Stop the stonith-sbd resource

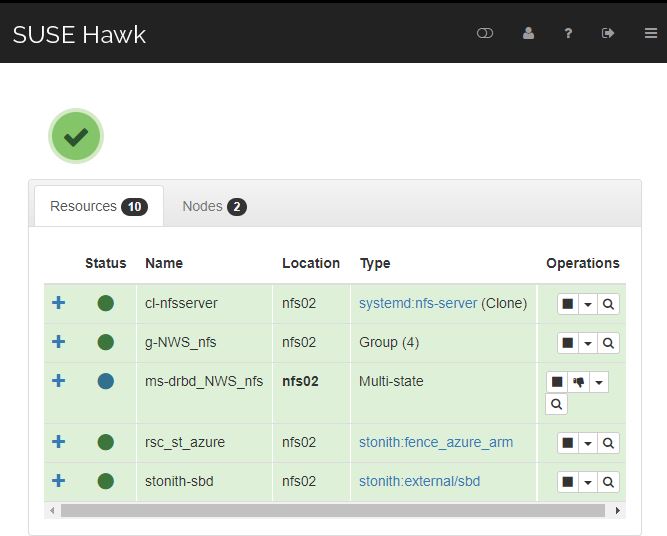coord(568,482)
